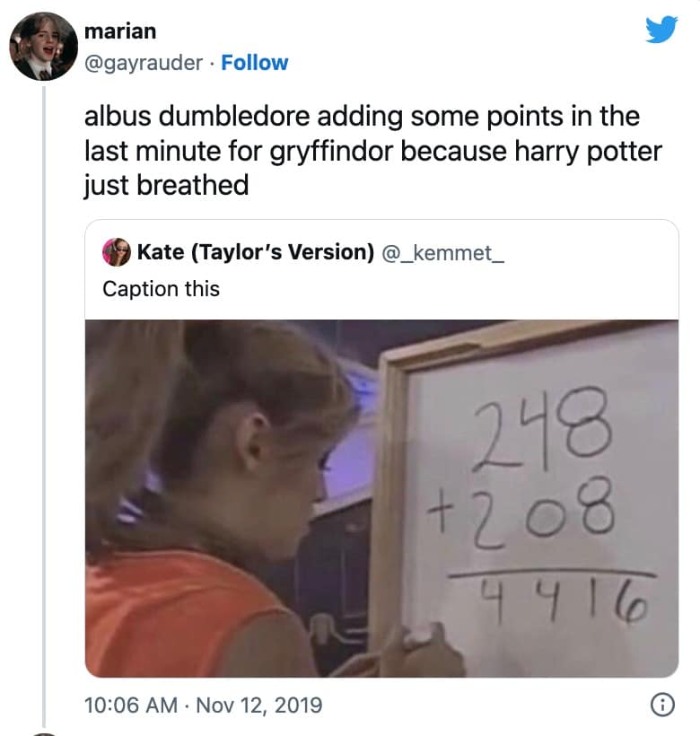Open the 10:06 AM timestamp
The height and width of the screenshot is (736, 700).
pos(131,705)
